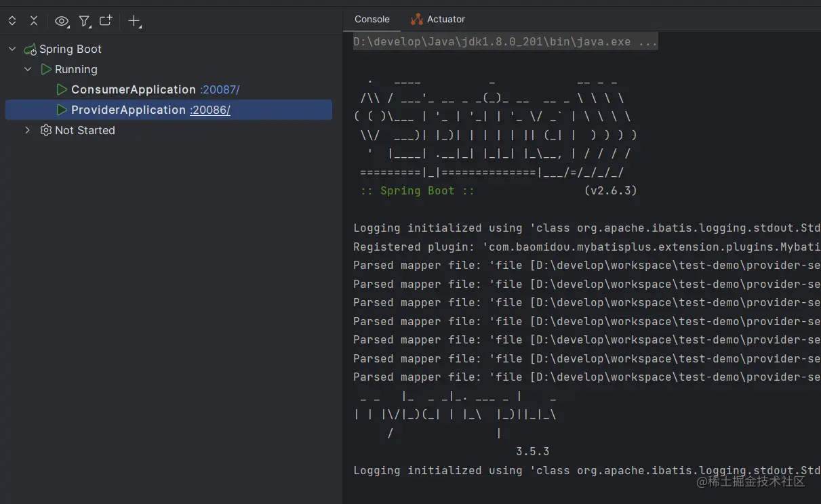This screenshot has height=504, width=821.
Task: Click the java.exe command line
Action: pyautogui.click(x=505, y=42)
